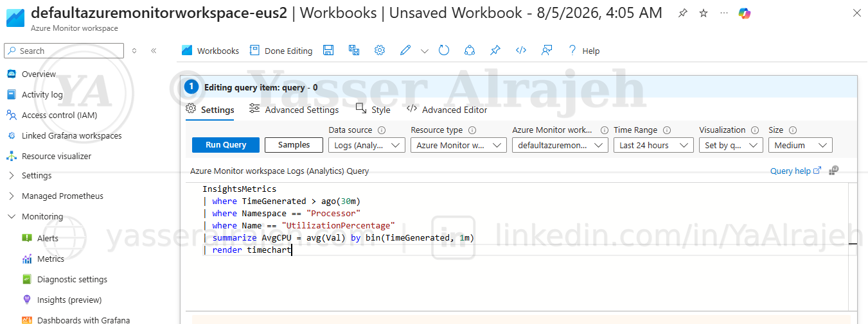Open Metrics under Monitoring
This screenshot has width=868, height=324.
tap(51, 259)
